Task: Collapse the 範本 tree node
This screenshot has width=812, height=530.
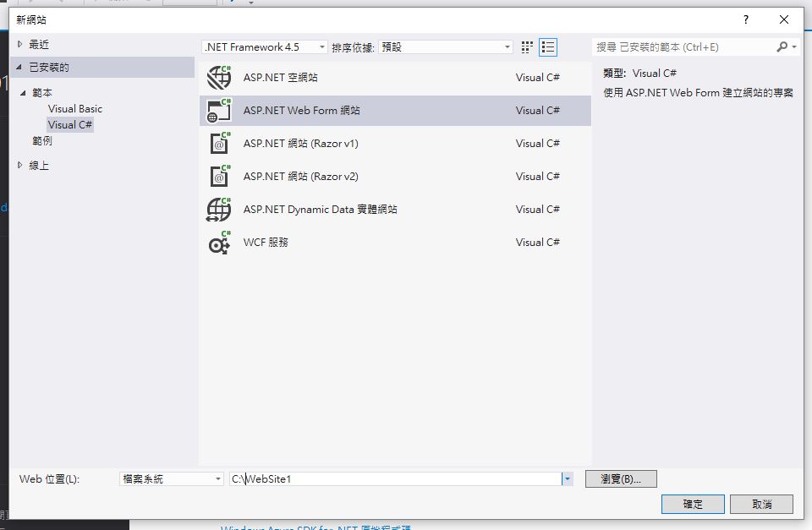Action: click(x=24, y=93)
